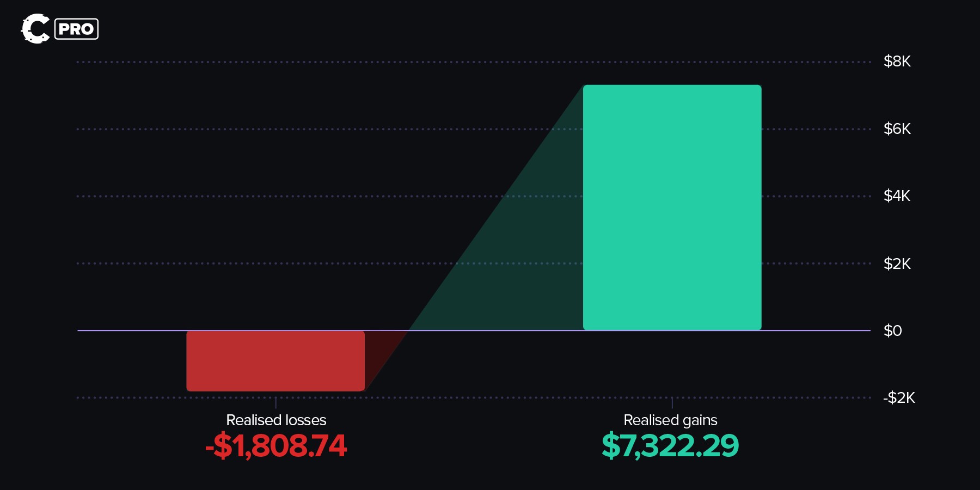
Task: Click the $0 axis label
Action: (x=893, y=330)
